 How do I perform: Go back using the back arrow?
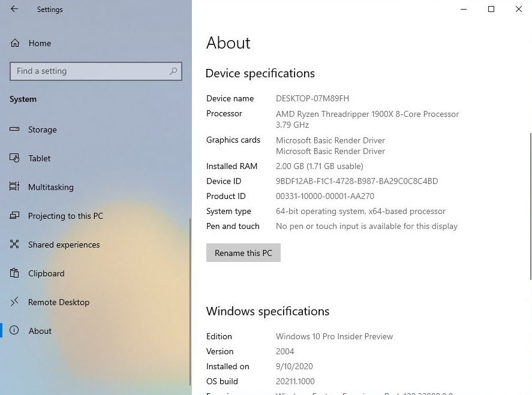click(x=14, y=9)
